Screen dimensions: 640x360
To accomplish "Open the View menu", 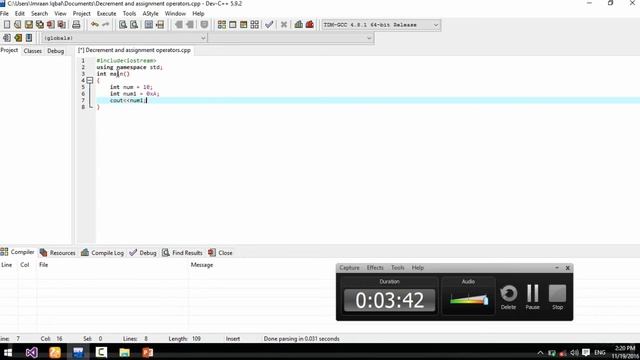I will coord(60,13).
